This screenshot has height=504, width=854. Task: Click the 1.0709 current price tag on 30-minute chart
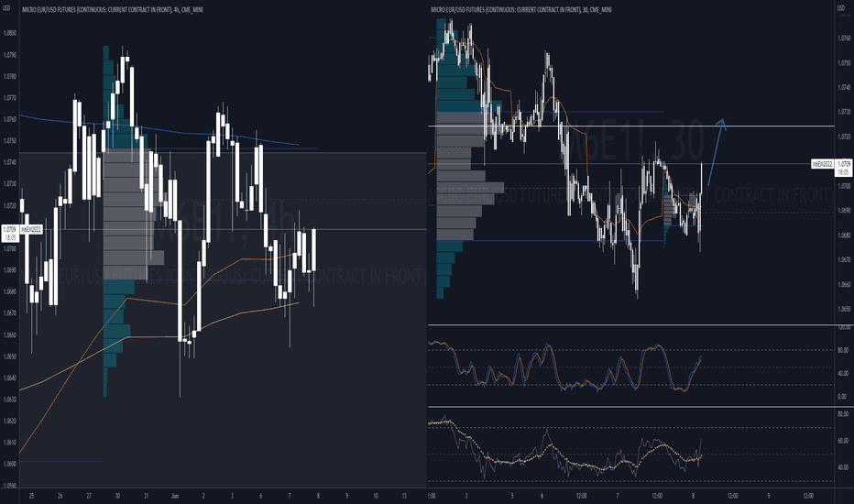pyautogui.click(x=844, y=168)
